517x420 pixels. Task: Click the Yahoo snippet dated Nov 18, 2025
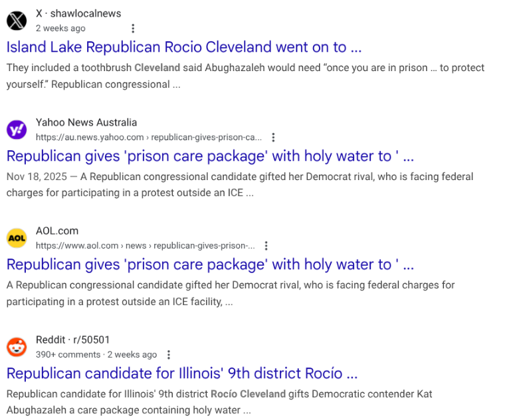click(239, 185)
